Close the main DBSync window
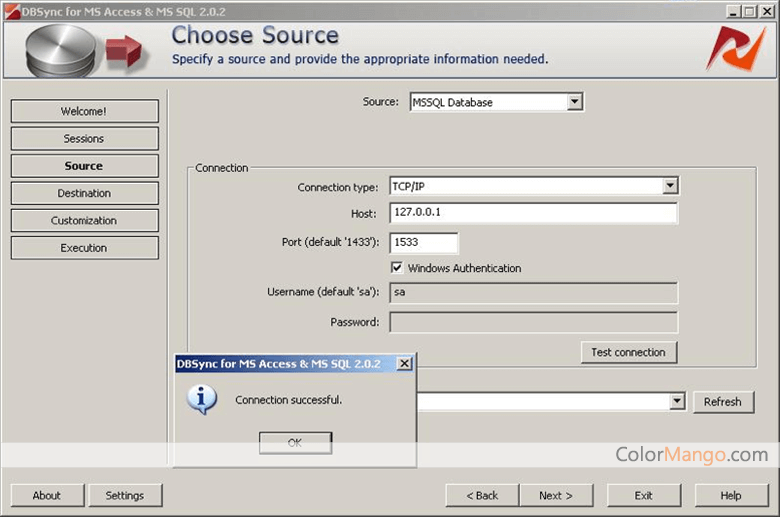 tap(767, 11)
